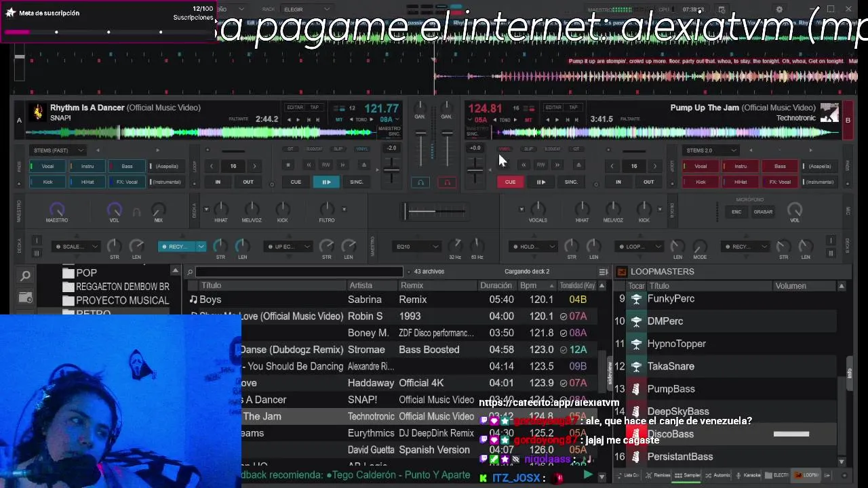Image resolution: width=868 pixels, height=488 pixels.
Task: Open the STEMS (FAST) pads dropdown
Action: point(57,150)
